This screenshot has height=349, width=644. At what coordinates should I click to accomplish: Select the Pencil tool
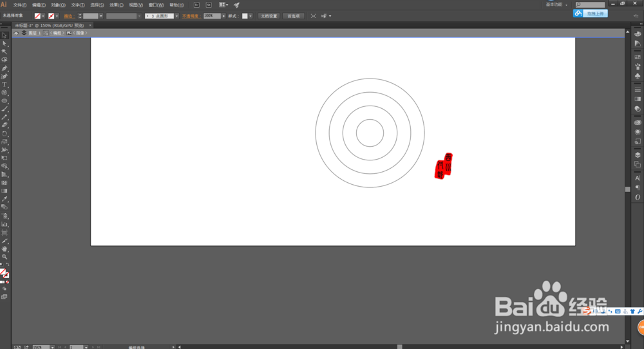pyautogui.click(x=5, y=117)
